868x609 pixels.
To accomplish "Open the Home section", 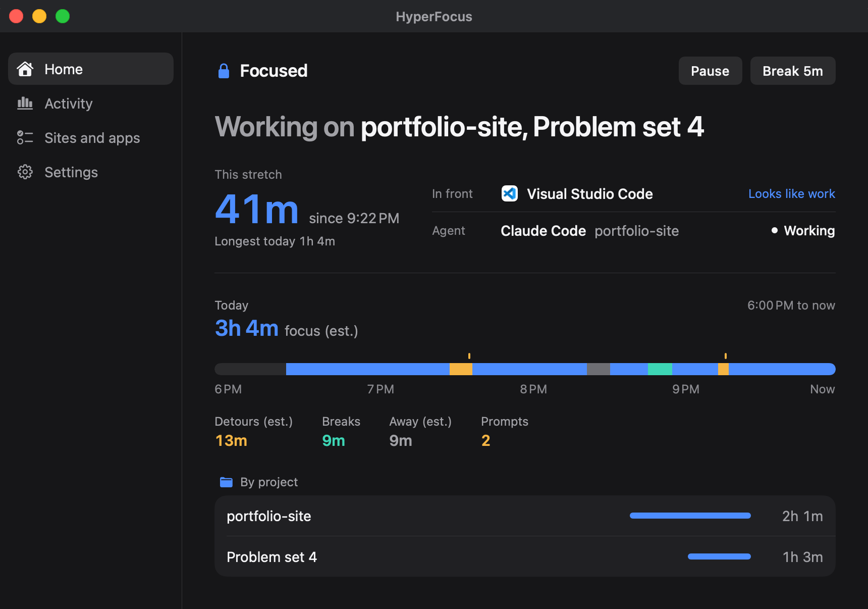I will pos(91,69).
